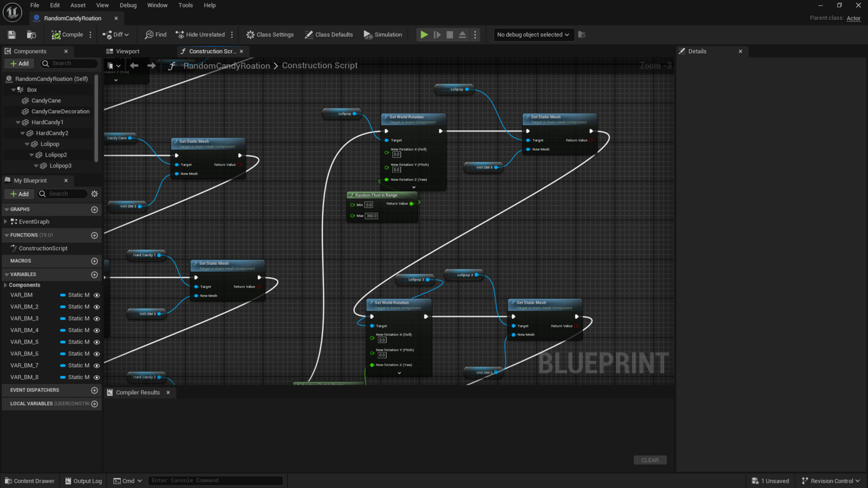Open the Tools menu
The width and height of the screenshot is (868, 488).
186,5
